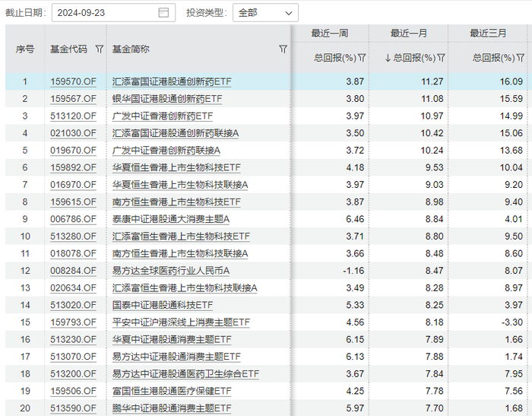
Task: Click the filter icon next to 基金代码
Action: [99, 49]
